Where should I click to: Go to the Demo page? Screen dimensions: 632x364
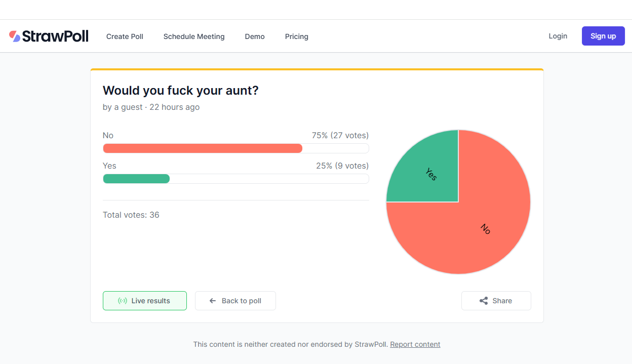click(255, 36)
